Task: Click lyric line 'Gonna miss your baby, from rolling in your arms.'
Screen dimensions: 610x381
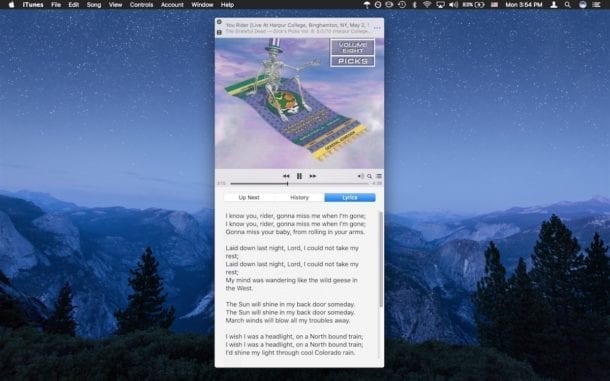Action: (295, 232)
